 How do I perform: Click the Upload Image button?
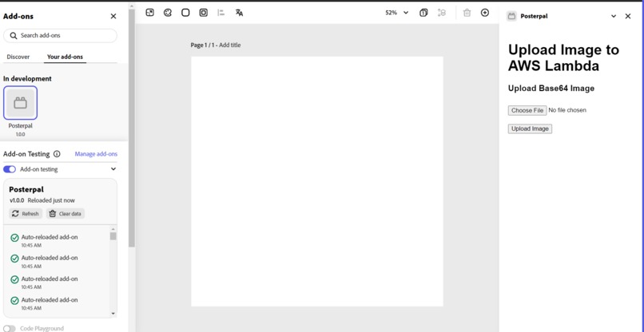(530, 128)
